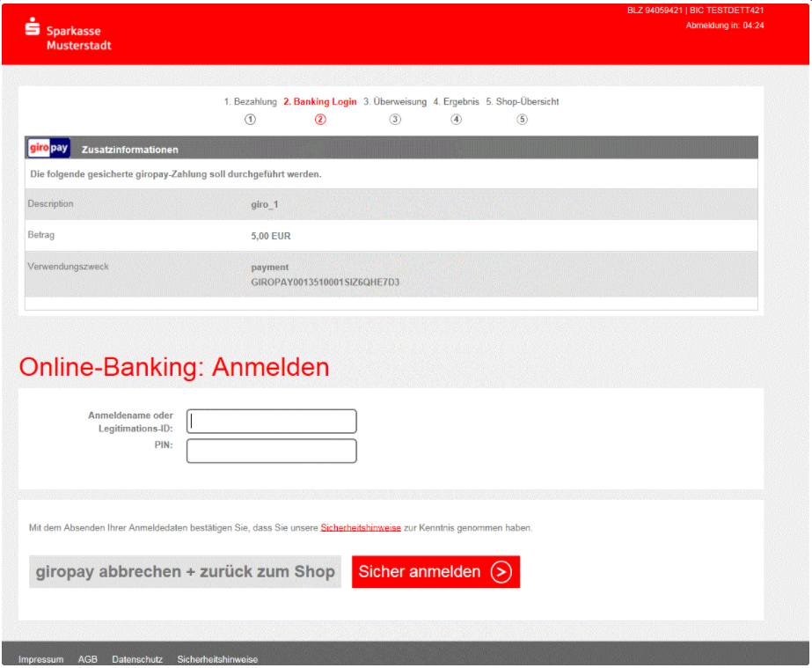
Task: Click the giropay logo badge
Action: 48,148
